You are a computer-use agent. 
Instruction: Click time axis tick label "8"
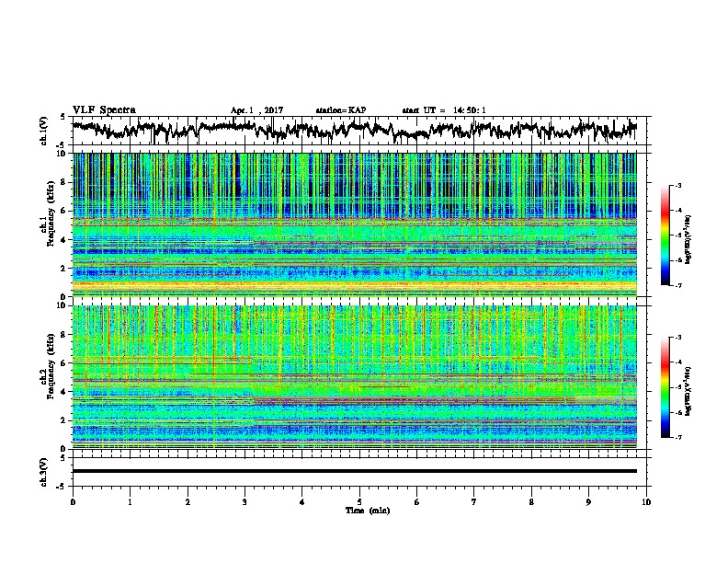pos(531,502)
